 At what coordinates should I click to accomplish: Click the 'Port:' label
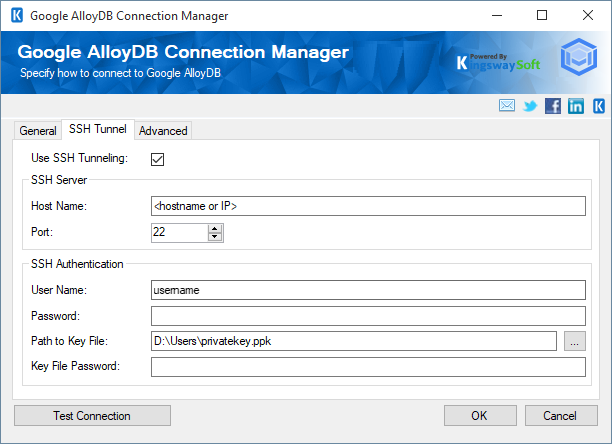pyautogui.click(x=42, y=232)
